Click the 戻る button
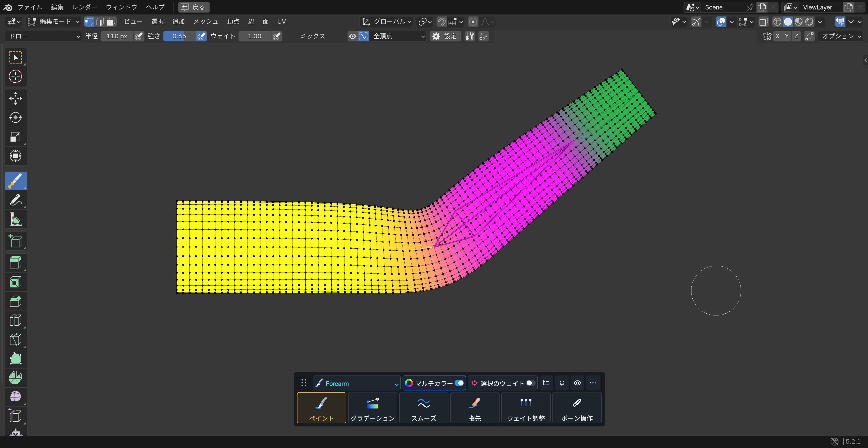The width and height of the screenshot is (868, 448). point(194,7)
